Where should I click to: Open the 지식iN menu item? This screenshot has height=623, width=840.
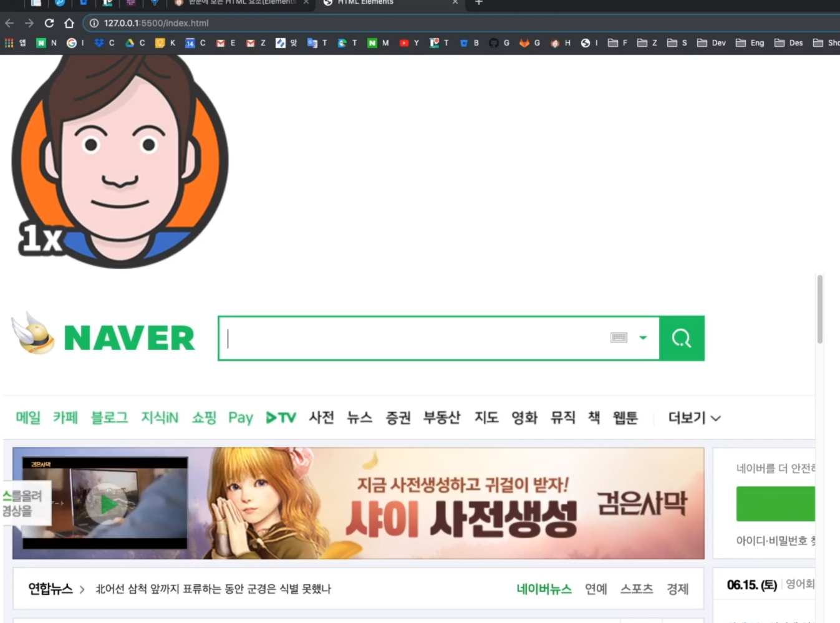160,417
